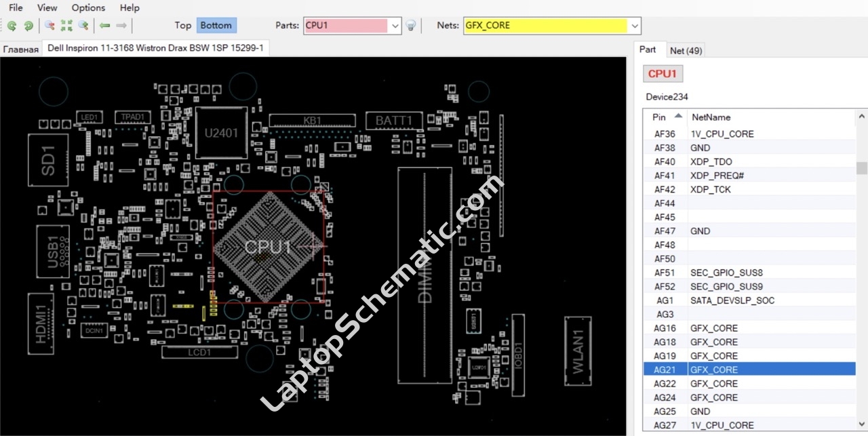Switch board view to Bottom side
Image resolution: width=868 pixels, height=436 pixels.
pos(216,25)
